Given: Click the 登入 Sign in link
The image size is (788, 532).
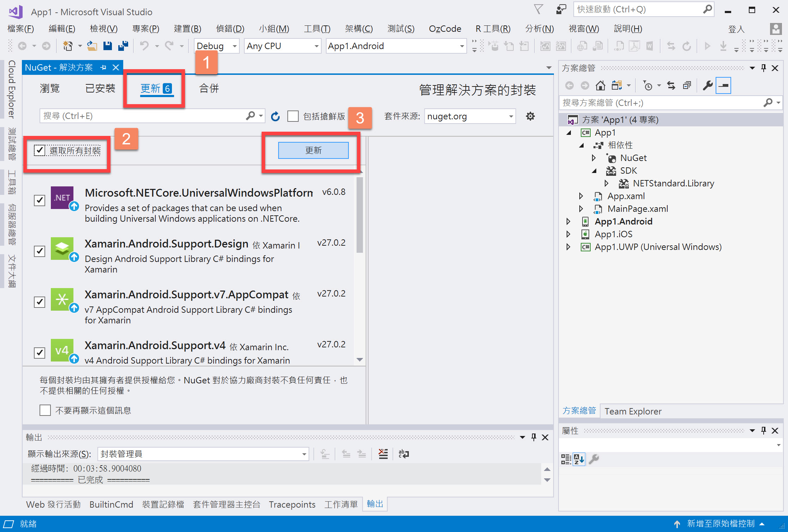Looking at the screenshot, I should [736, 29].
